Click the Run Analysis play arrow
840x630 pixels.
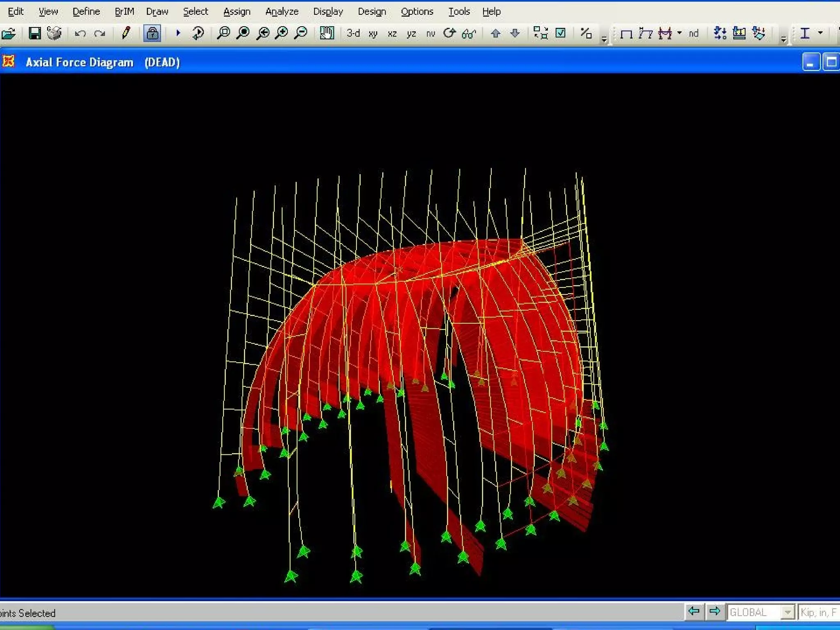coord(178,33)
